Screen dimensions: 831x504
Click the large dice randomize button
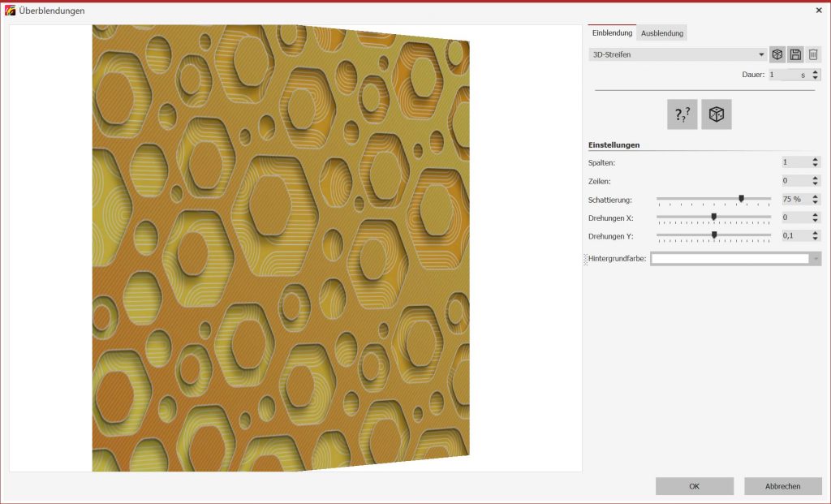point(717,114)
